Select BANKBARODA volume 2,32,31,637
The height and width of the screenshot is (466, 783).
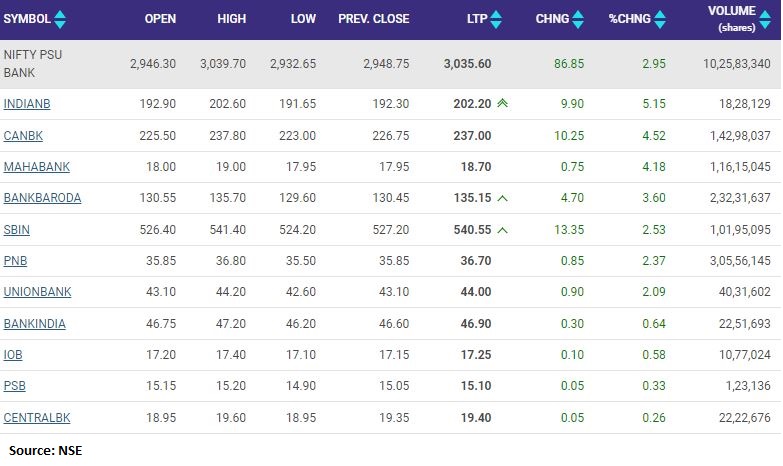pos(740,198)
